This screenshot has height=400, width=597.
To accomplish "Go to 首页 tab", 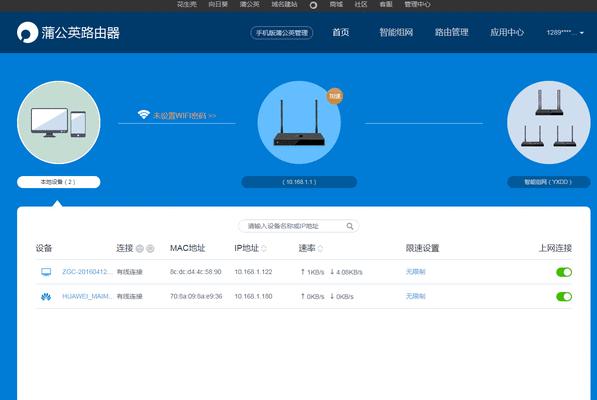I will click(341, 32).
